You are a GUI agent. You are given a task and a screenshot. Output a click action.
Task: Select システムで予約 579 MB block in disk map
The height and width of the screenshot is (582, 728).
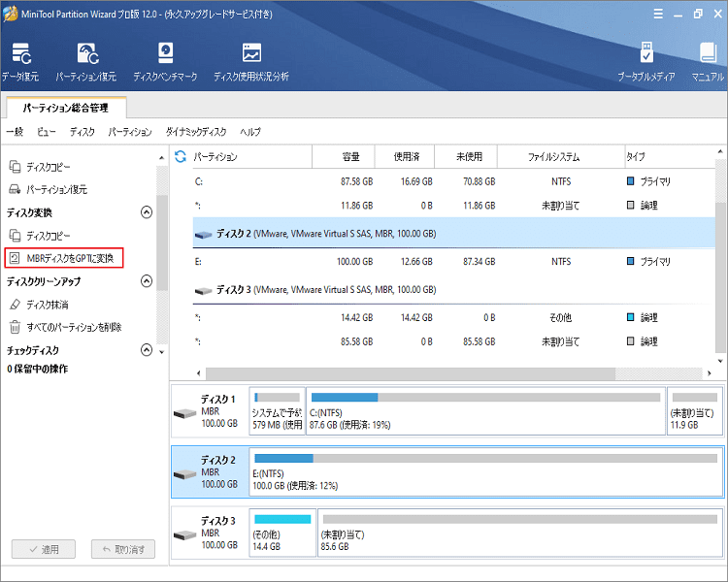pos(278,411)
